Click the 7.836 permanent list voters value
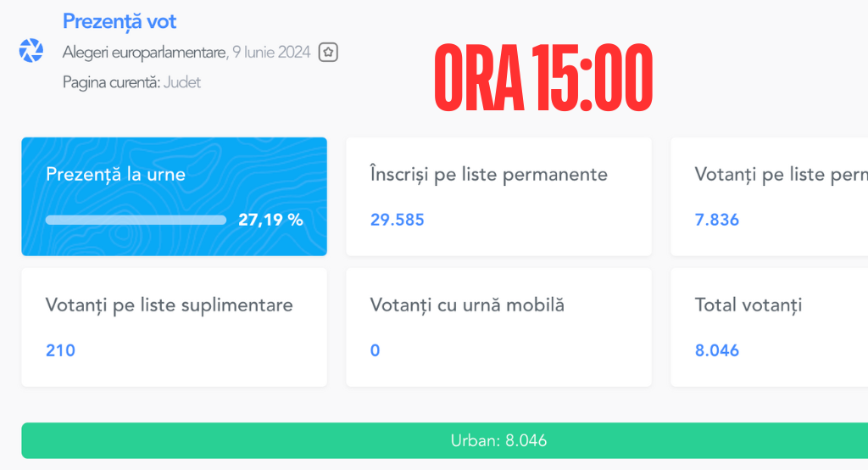 (717, 220)
